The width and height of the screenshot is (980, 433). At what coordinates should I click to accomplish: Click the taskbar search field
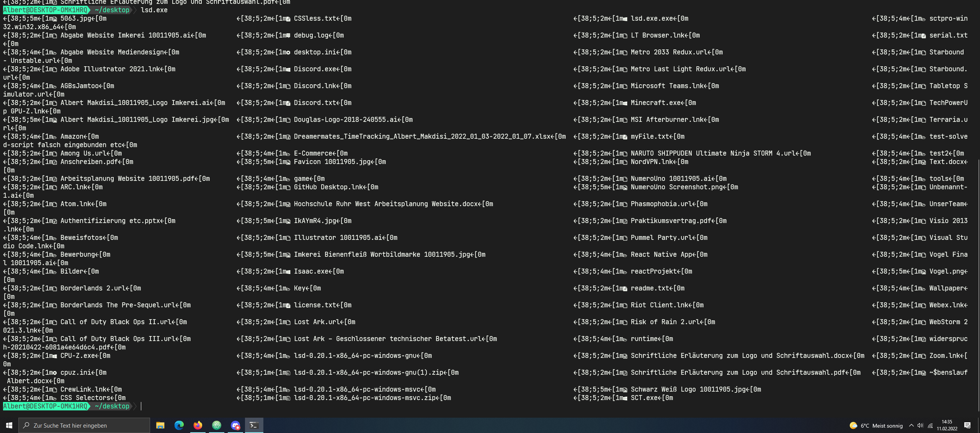[84, 425]
